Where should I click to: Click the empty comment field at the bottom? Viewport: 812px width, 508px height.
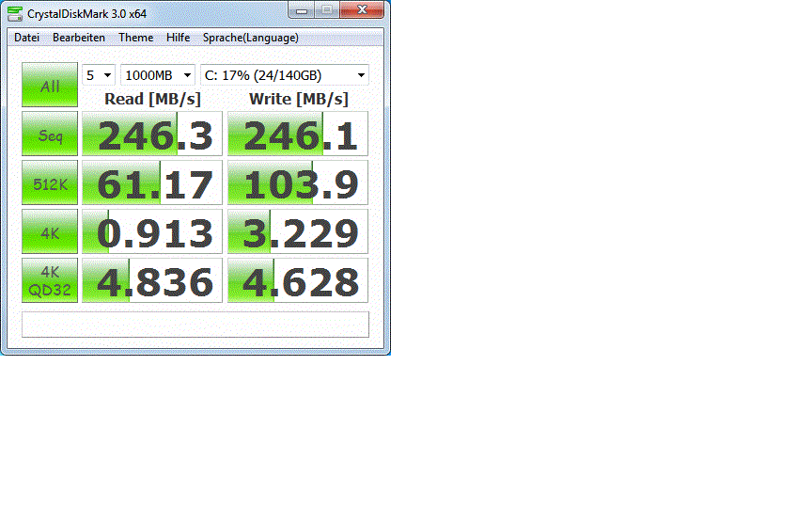pos(195,325)
